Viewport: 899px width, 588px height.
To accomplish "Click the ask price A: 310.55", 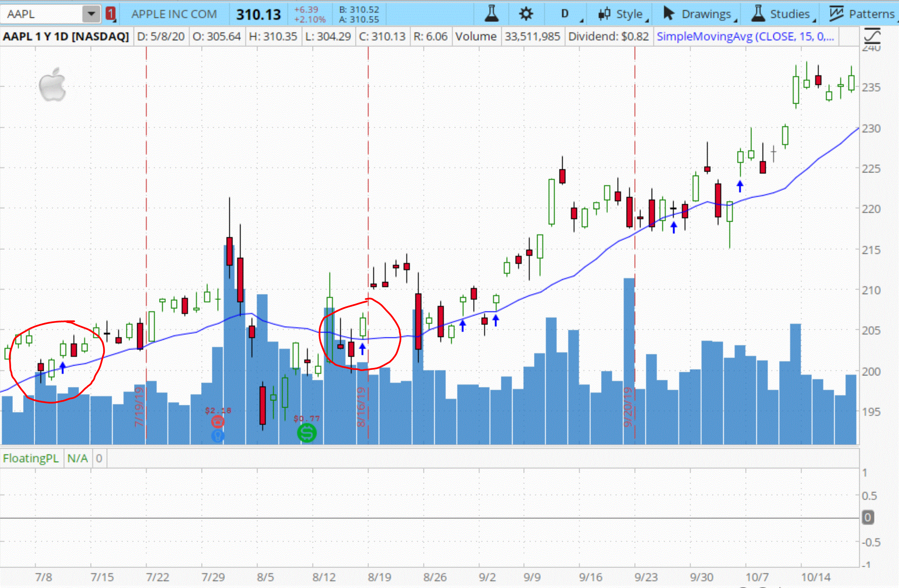I will 359,19.
